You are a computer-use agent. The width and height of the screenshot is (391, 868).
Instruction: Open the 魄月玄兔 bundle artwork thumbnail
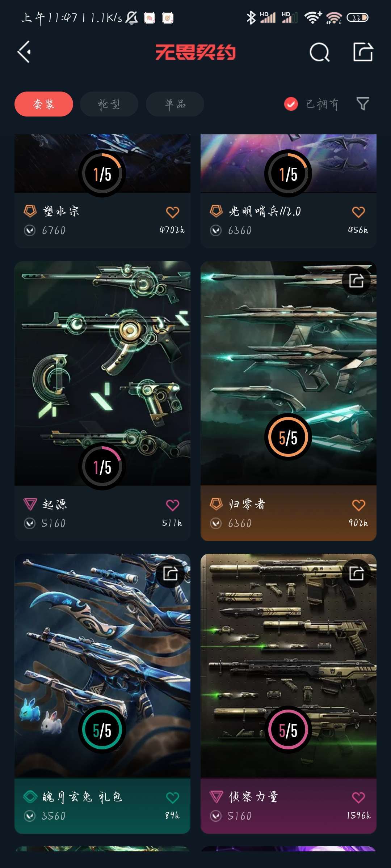pos(102,665)
